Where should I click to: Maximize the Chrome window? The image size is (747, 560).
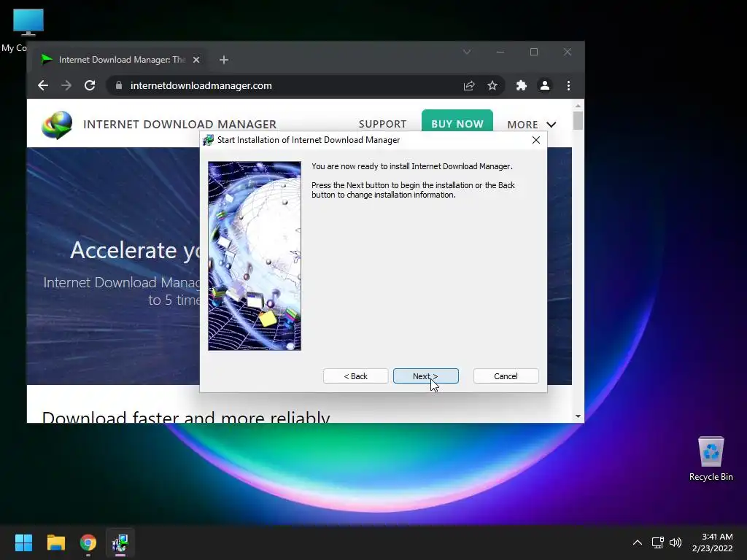click(534, 52)
